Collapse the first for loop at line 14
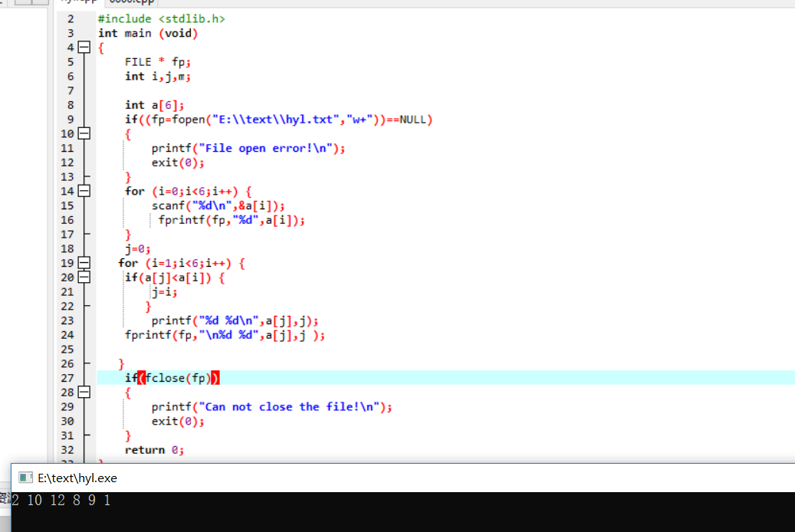 pos(84,191)
